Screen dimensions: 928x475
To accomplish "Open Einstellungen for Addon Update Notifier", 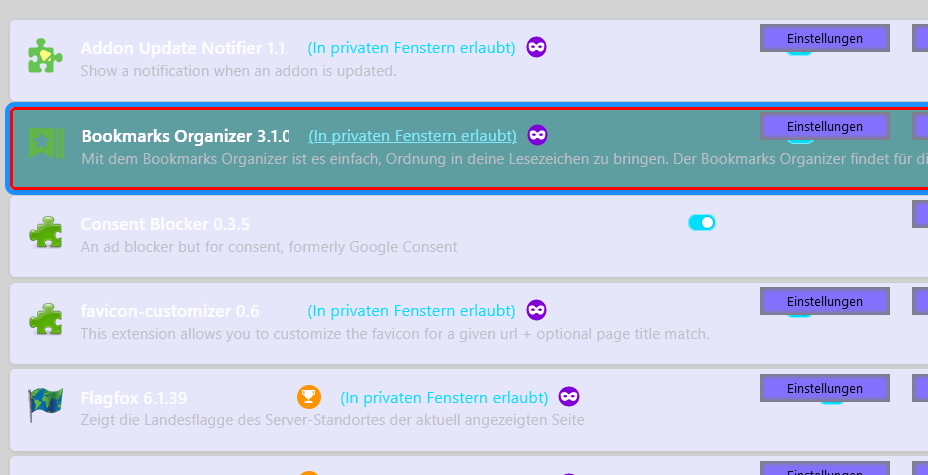I will coord(825,39).
